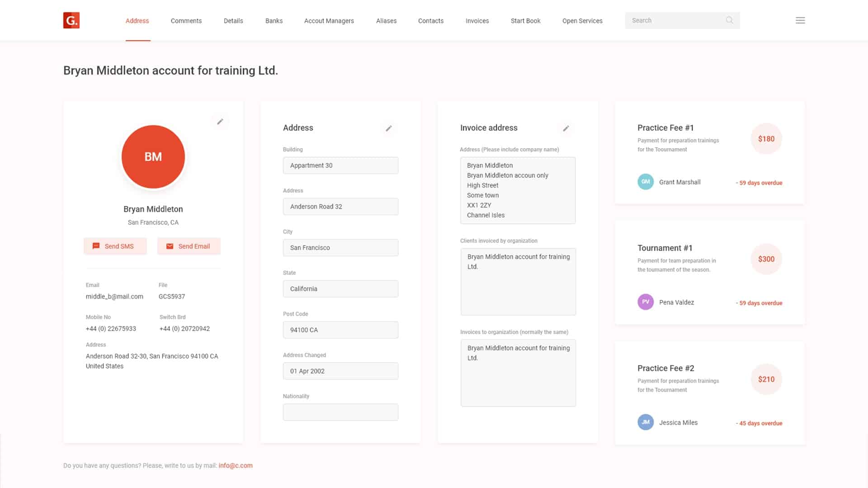Edit profile card via pencil icon
The height and width of the screenshot is (488, 868).
[220, 122]
